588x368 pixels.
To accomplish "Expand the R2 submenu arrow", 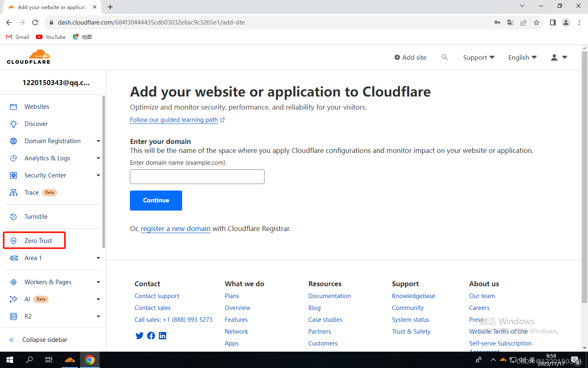I will 98,316.
